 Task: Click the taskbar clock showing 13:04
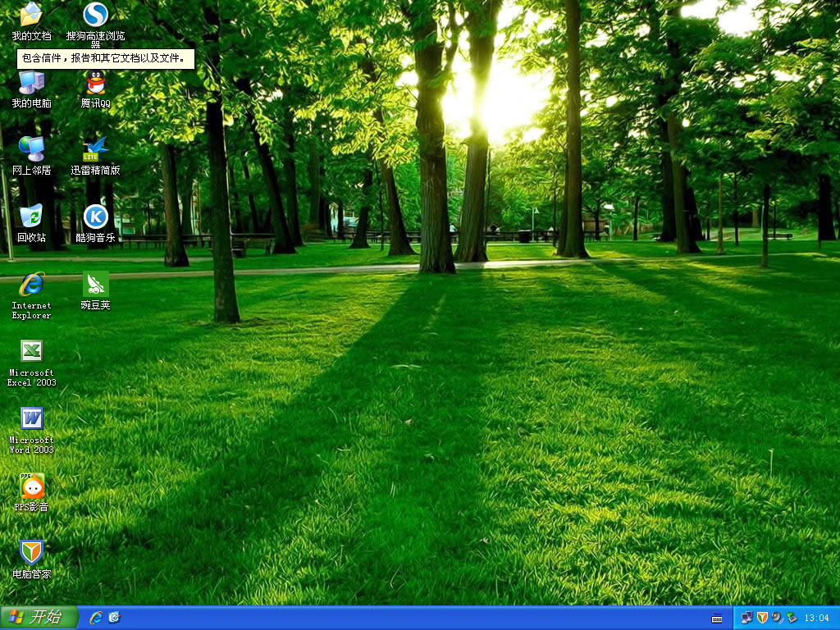816,619
